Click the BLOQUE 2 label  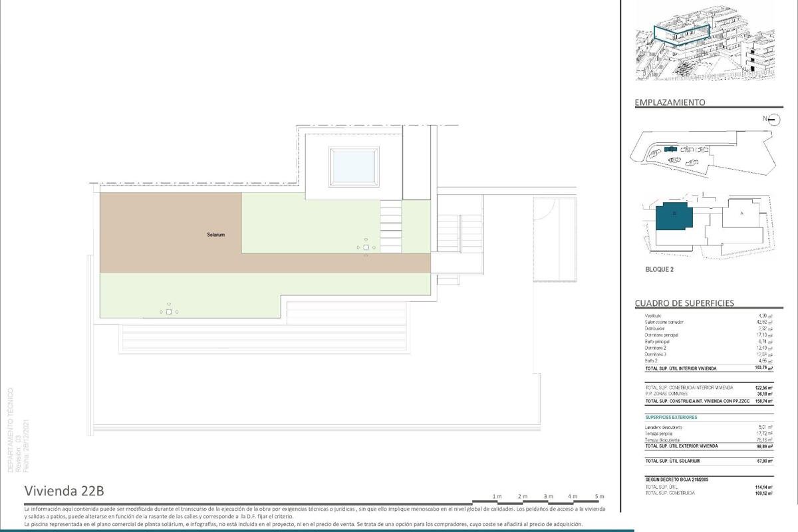point(660,271)
